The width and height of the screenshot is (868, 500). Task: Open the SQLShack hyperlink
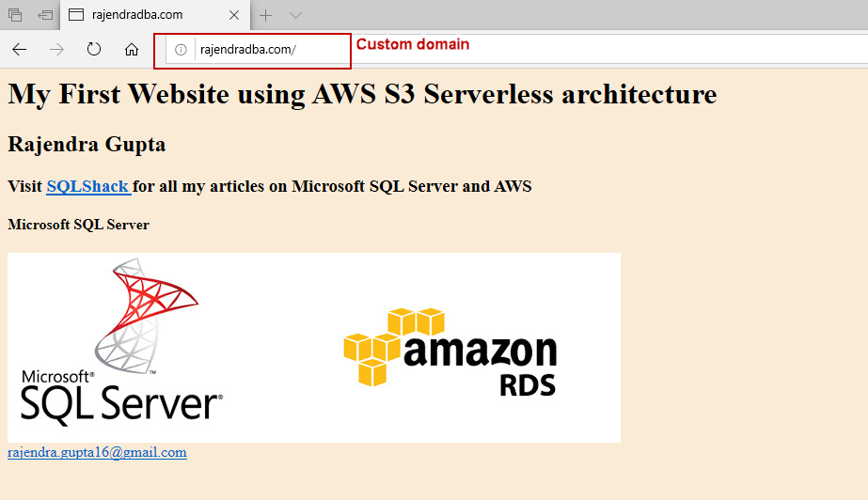(87, 186)
